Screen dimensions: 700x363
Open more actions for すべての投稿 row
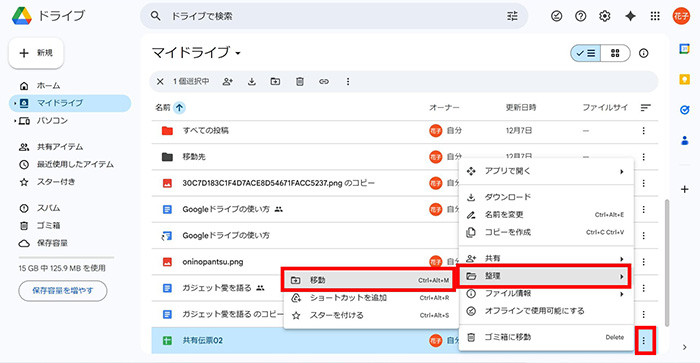pos(643,131)
